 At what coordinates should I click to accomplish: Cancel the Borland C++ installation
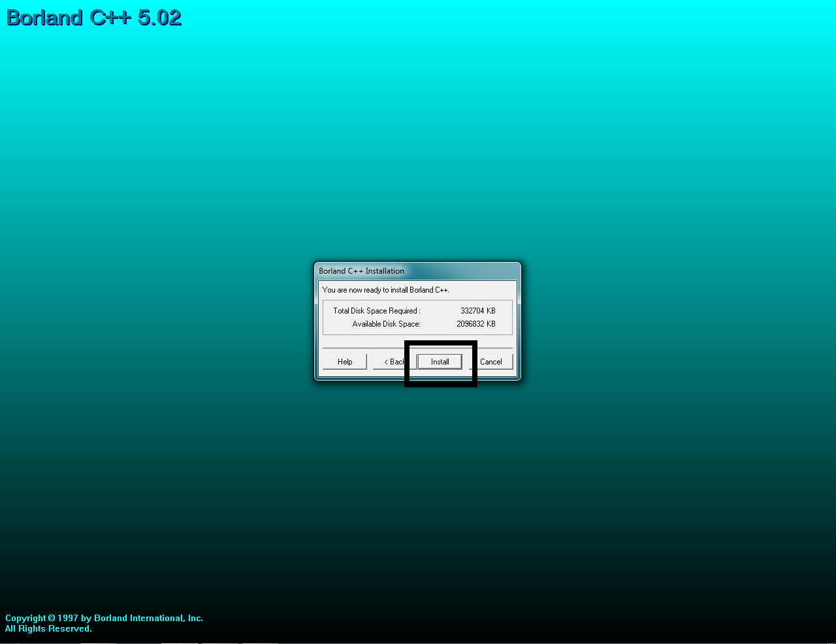(x=491, y=362)
